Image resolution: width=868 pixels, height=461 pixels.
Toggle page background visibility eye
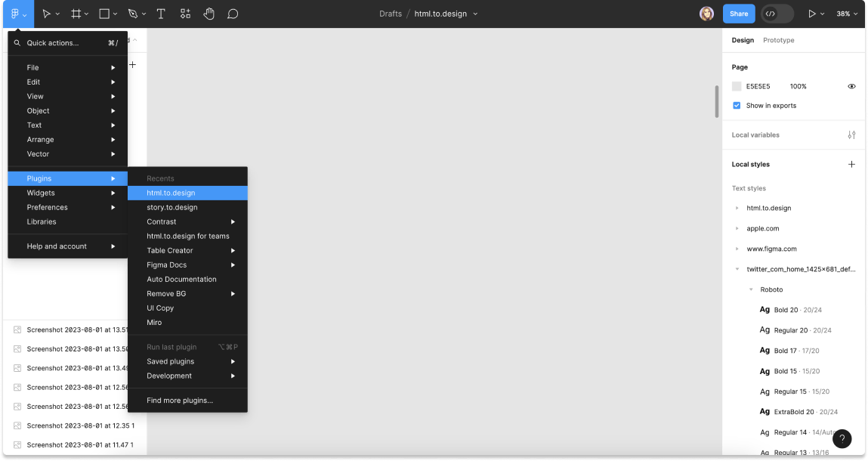(851, 86)
